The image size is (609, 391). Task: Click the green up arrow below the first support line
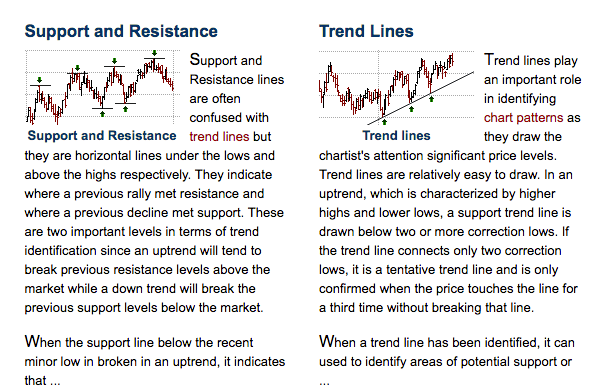click(103, 114)
